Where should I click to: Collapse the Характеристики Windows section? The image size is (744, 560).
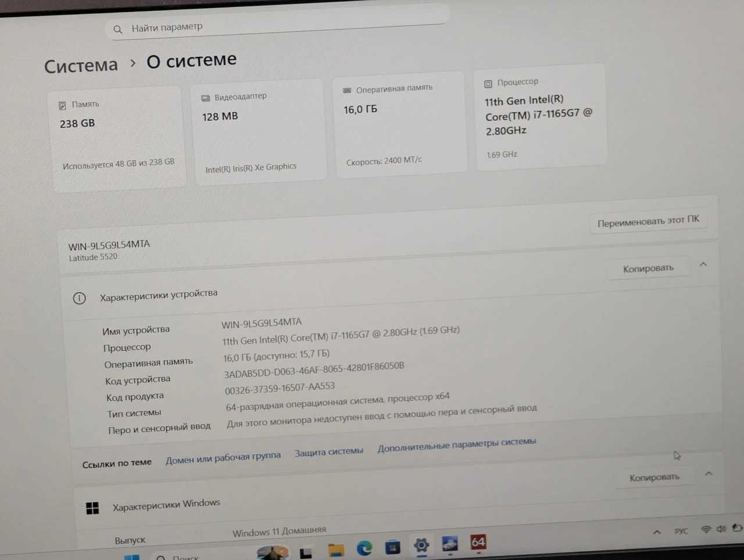[709, 473]
